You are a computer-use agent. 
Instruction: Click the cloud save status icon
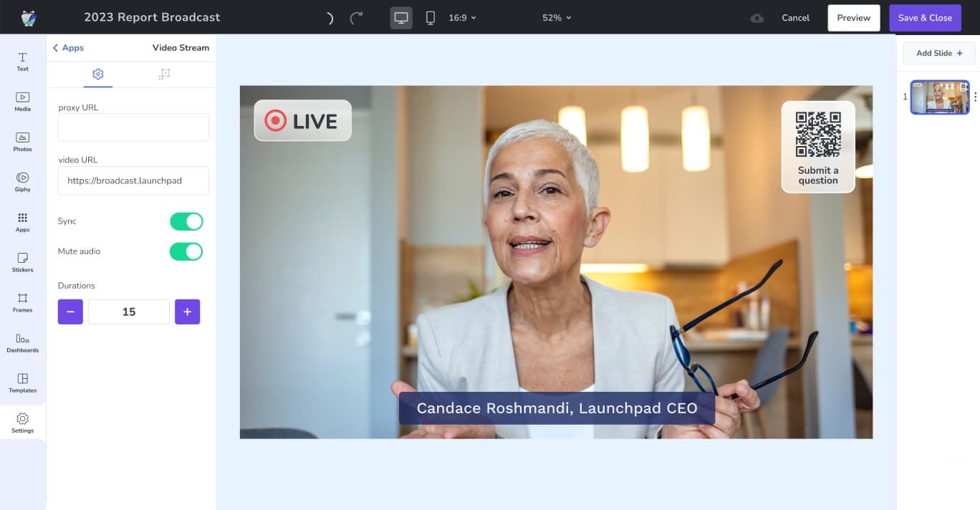point(756,18)
